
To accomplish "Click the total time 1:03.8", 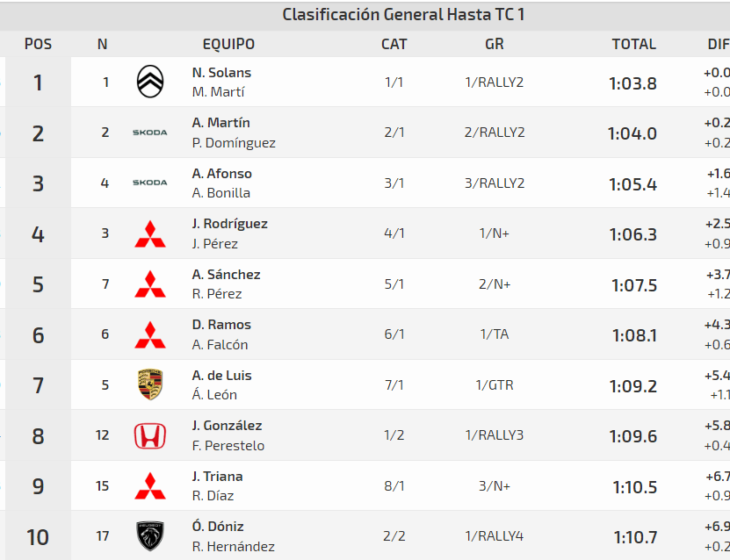I will pyautogui.click(x=632, y=83).
